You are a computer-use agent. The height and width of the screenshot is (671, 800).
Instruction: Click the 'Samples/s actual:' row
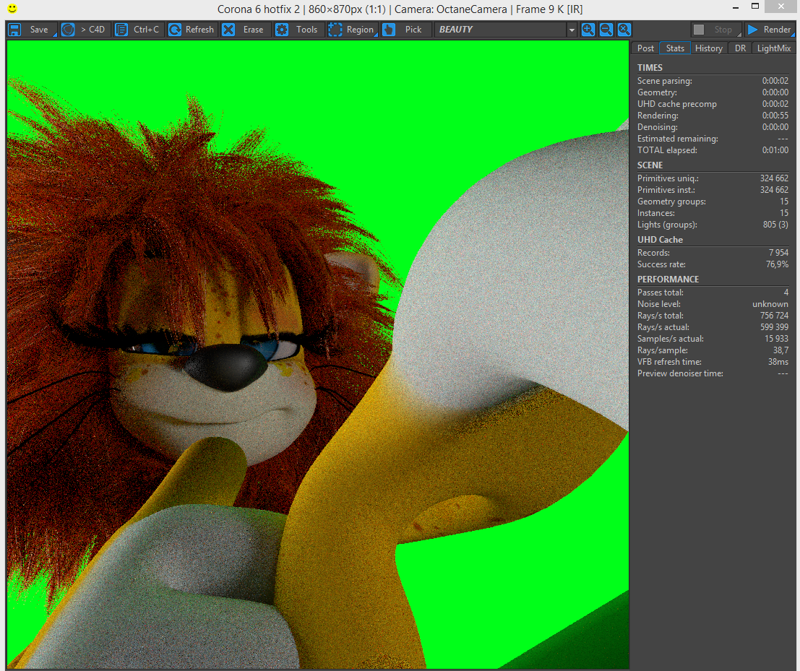tap(712, 339)
